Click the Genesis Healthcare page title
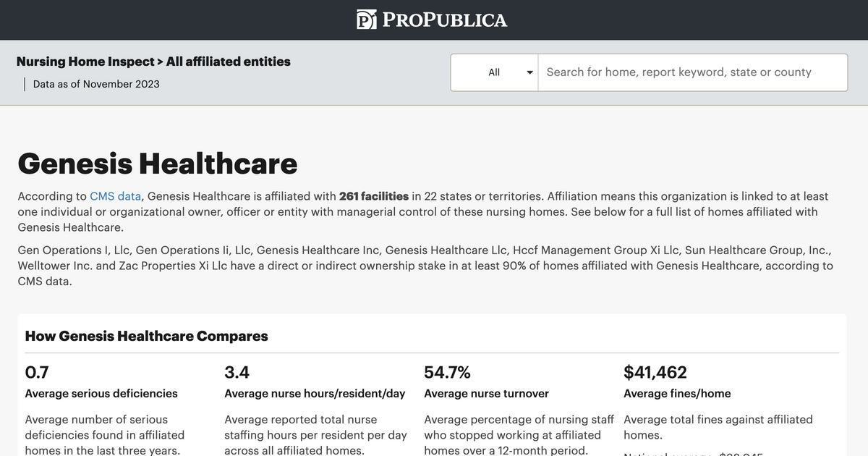This screenshot has width=868, height=456. 158,164
